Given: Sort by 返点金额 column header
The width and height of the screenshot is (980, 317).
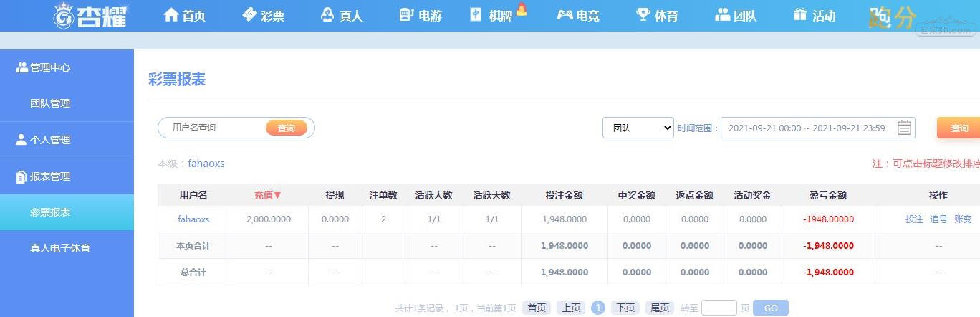Looking at the screenshot, I should click(694, 195).
